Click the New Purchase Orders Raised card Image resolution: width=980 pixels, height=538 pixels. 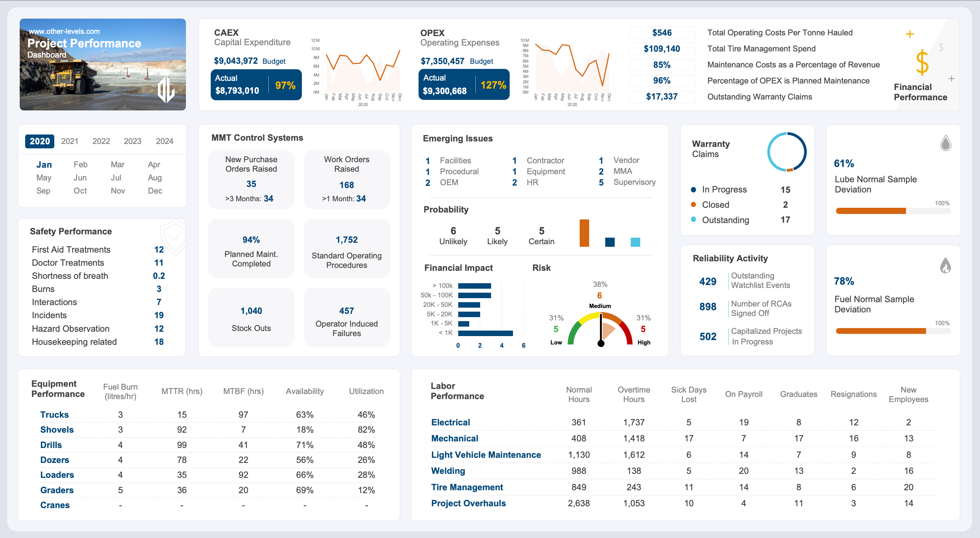251,179
